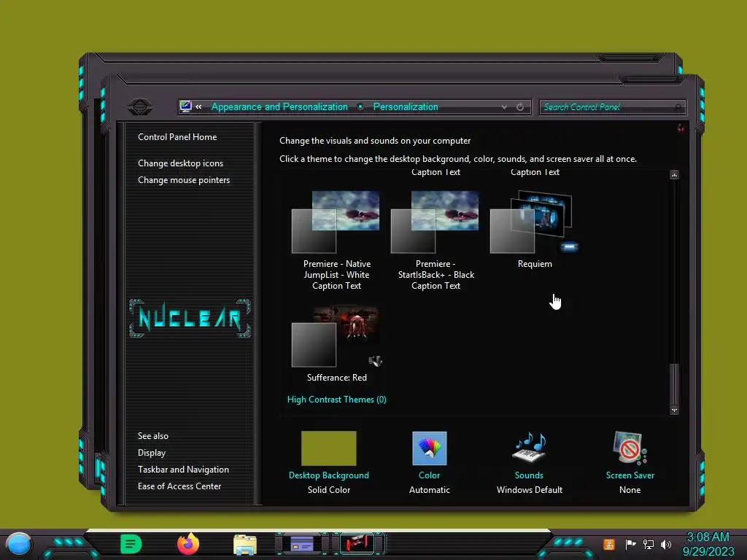Open Display under See also
This screenshot has width=747, height=560.
point(152,452)
